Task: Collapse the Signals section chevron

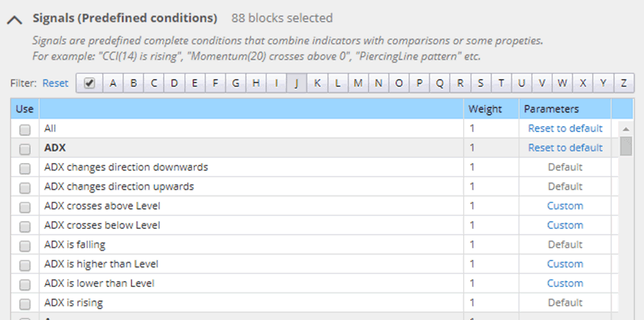Action: [15, 19]
